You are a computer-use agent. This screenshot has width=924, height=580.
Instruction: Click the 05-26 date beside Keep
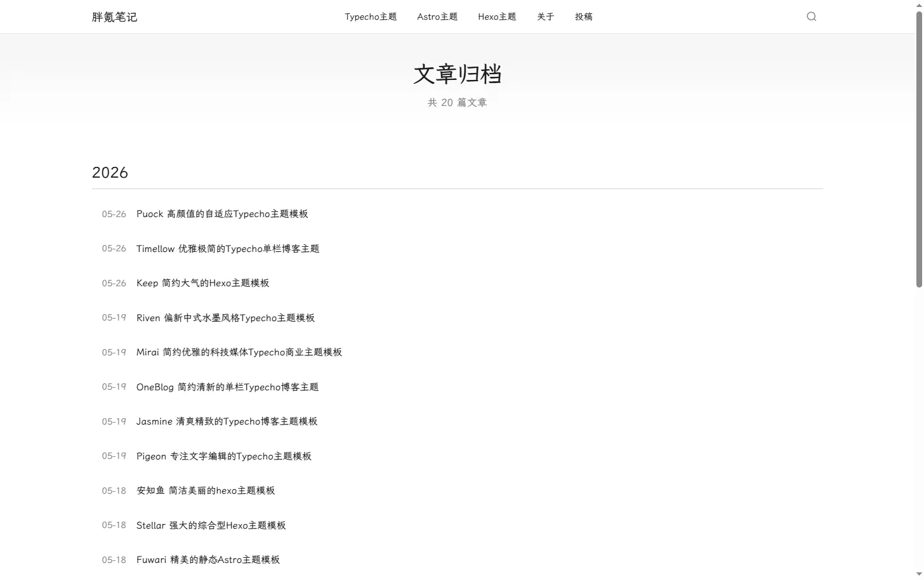tap(114, 284)
